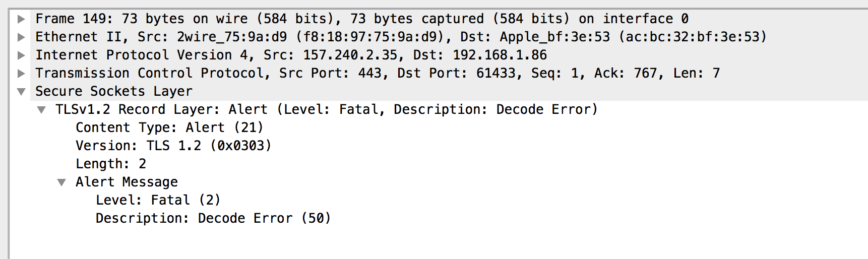Click the Secure Sockets Layer label
The width and height of the screenshot is (868, 259).
[113, 92]
